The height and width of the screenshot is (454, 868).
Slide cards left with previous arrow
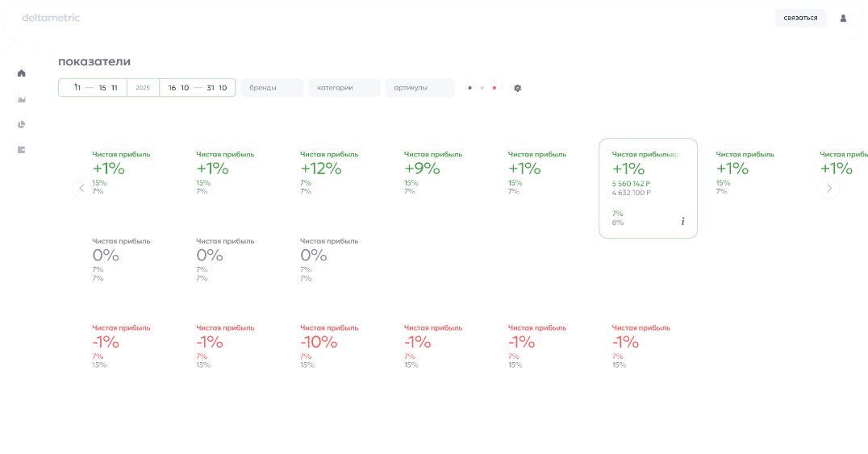click(82, 188)
